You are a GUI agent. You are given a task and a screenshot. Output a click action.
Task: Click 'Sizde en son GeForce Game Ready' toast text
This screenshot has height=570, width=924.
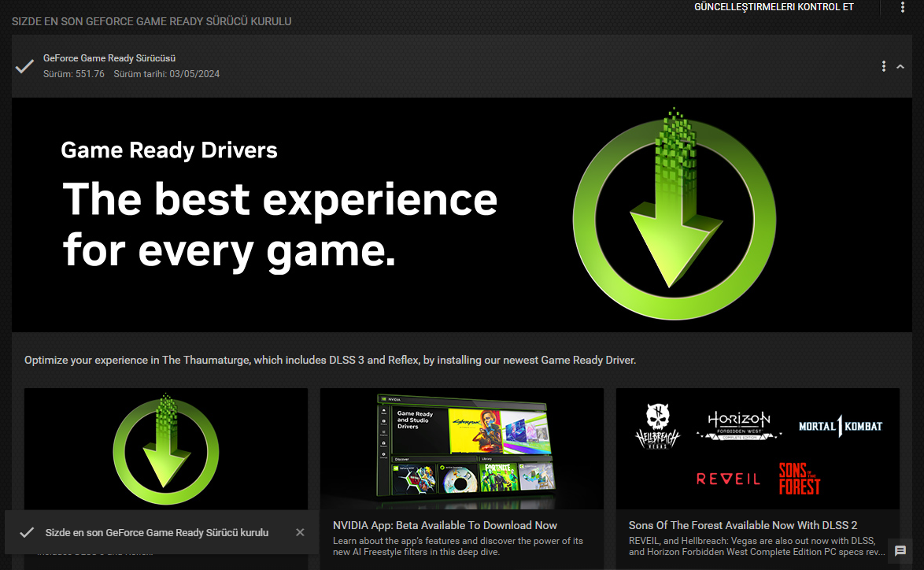157,532
